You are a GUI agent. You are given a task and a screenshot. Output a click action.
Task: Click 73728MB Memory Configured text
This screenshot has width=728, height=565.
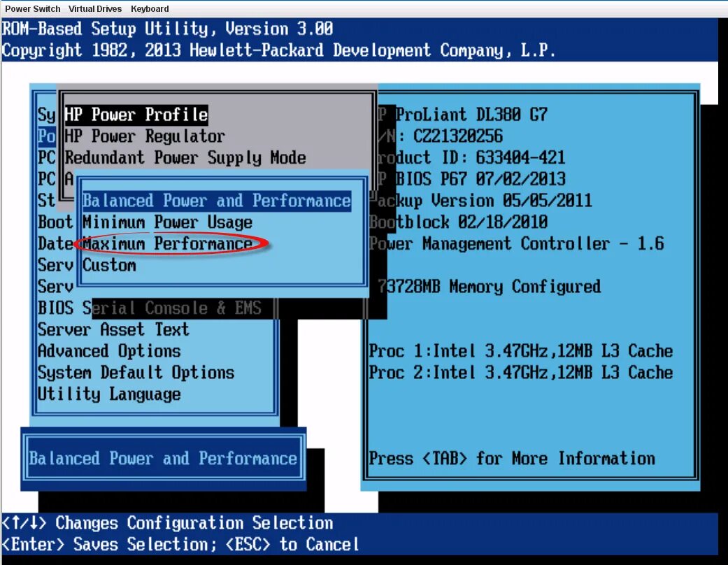(x=489, y=287)
